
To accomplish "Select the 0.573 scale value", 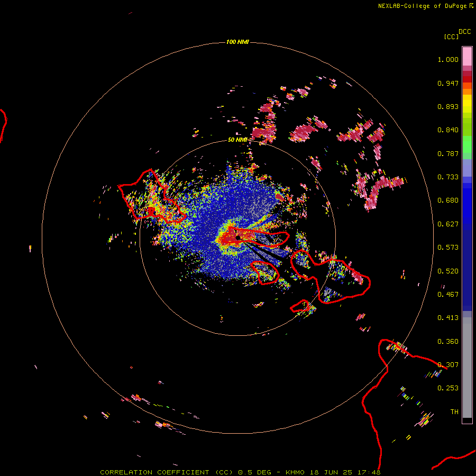I will pos(448,248).
